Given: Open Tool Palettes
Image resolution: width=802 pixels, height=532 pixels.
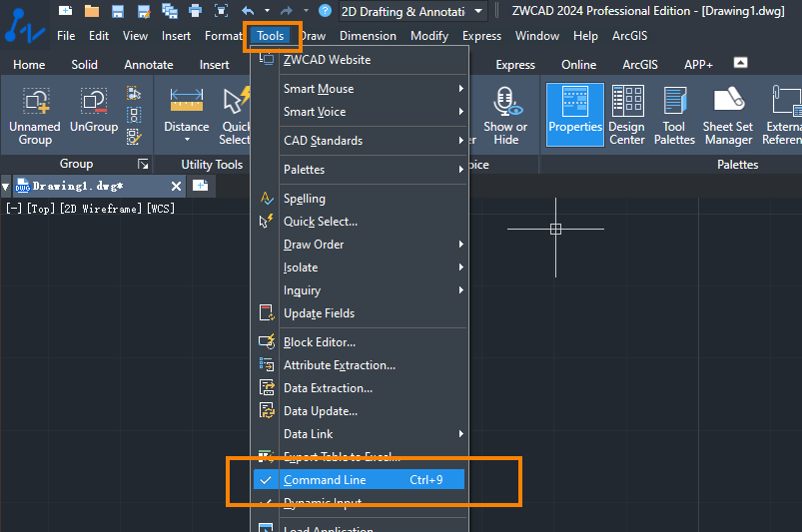Looking at the screenshot, I should (x=674, y=116).
